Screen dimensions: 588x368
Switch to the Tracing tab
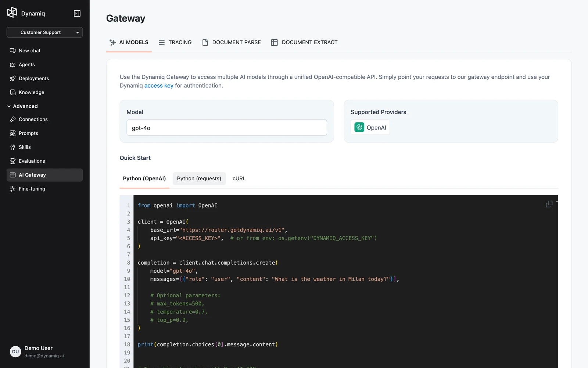[x=175, y=42]
